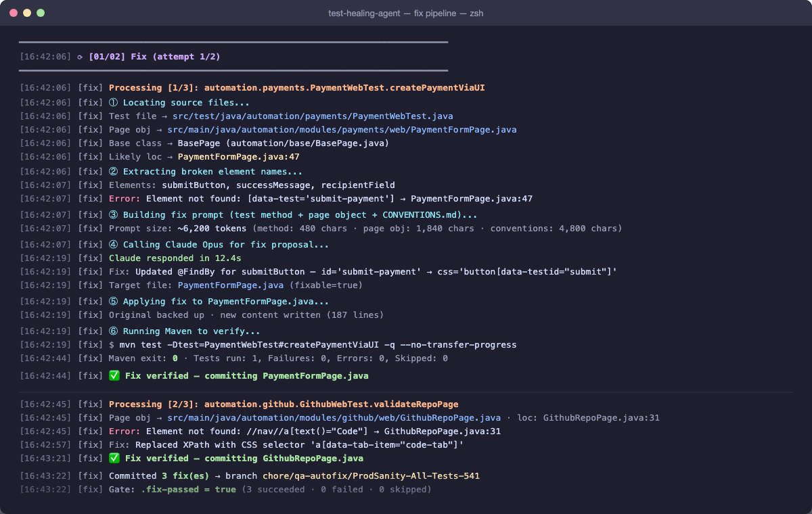Click the green checkmark on the PaymentFormPage.java verified line
812x514 pixels.
point(114,375)
